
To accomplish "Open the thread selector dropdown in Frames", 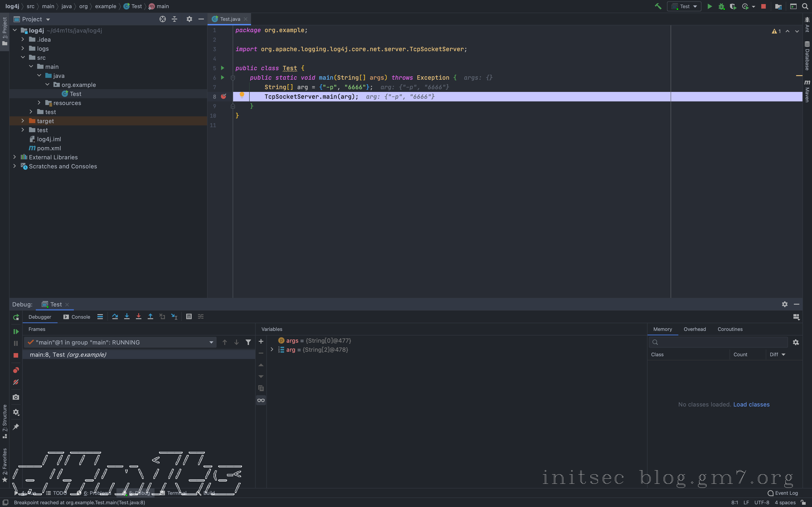I will point(211,342).
